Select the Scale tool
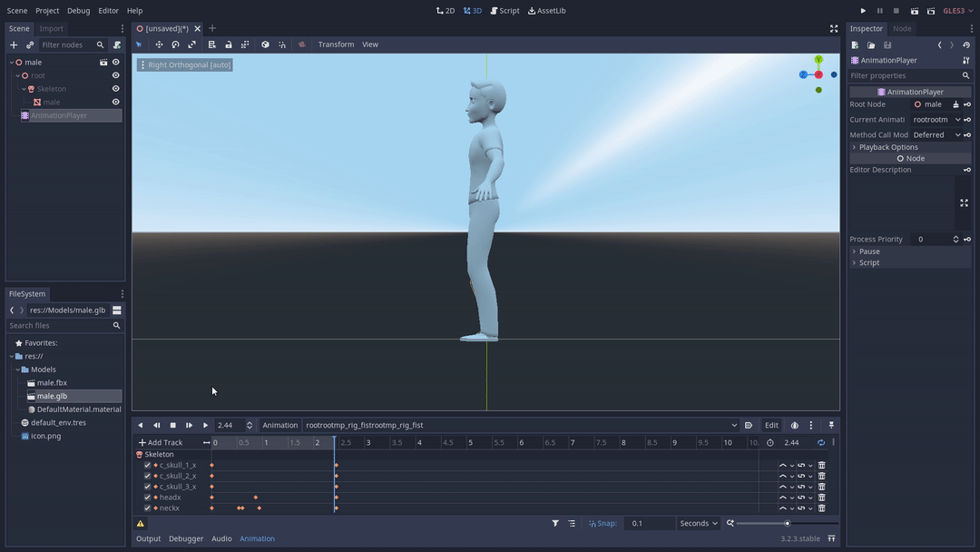The width and height of the screenshot is (980, 552). pyautogui.click(x=191, y=44)
